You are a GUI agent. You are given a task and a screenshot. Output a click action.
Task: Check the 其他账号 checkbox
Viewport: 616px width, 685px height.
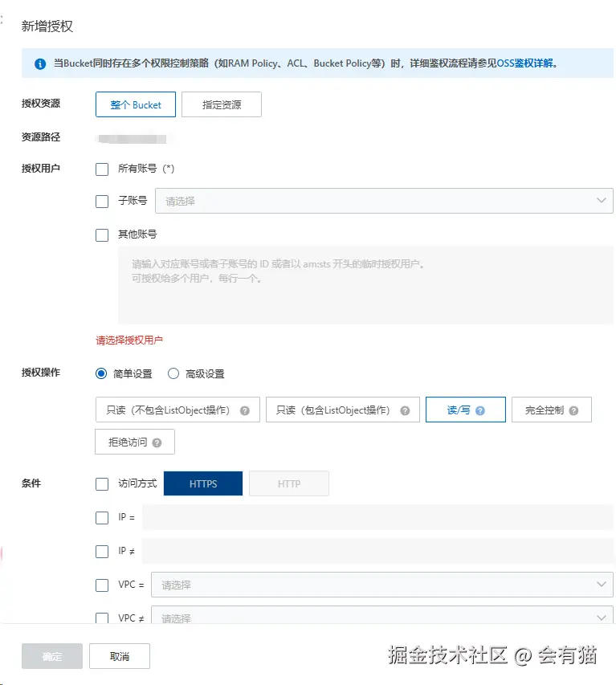pyautogui.click(x=102, y=235)
